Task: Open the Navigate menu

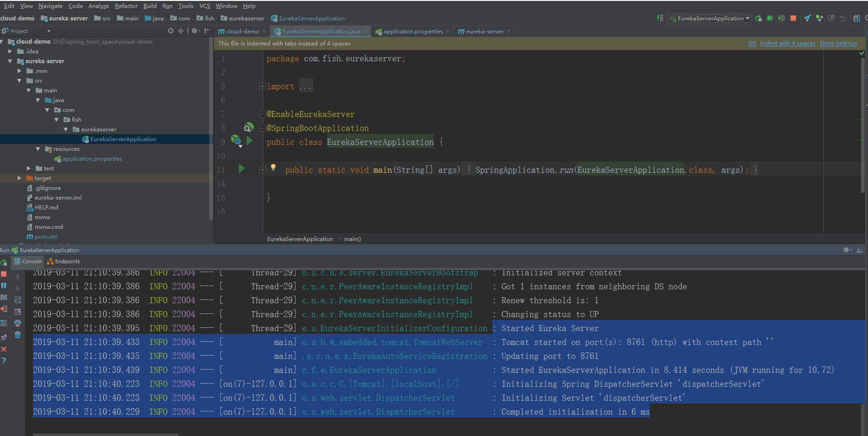Action: pyautogui.click(x=51, y=6)
